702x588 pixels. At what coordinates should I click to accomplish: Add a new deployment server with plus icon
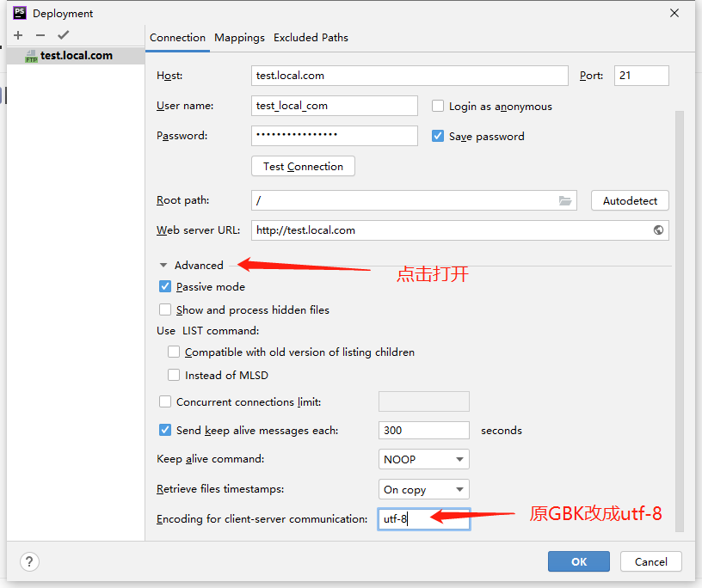pyautogui.click(x=18, y=35)
